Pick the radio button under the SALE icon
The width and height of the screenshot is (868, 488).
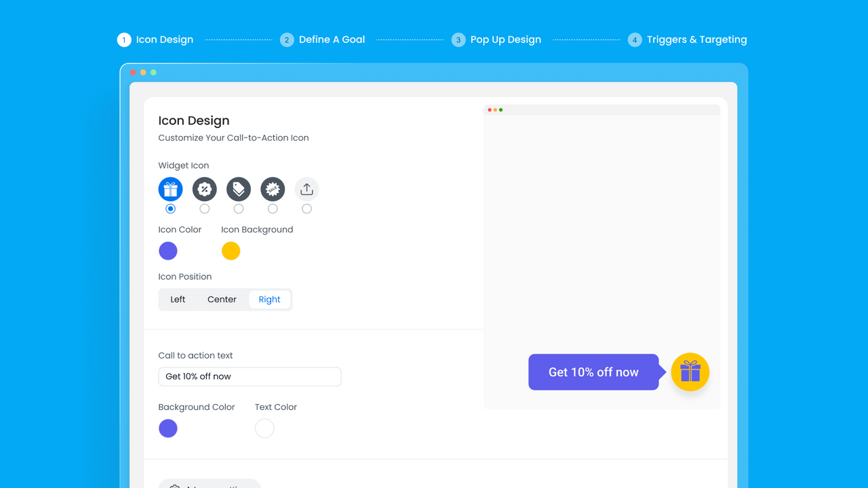tap(272, 209)
